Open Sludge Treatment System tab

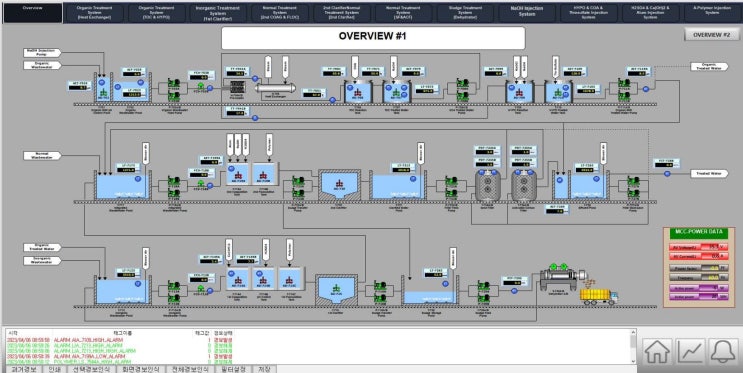point(465,12)
